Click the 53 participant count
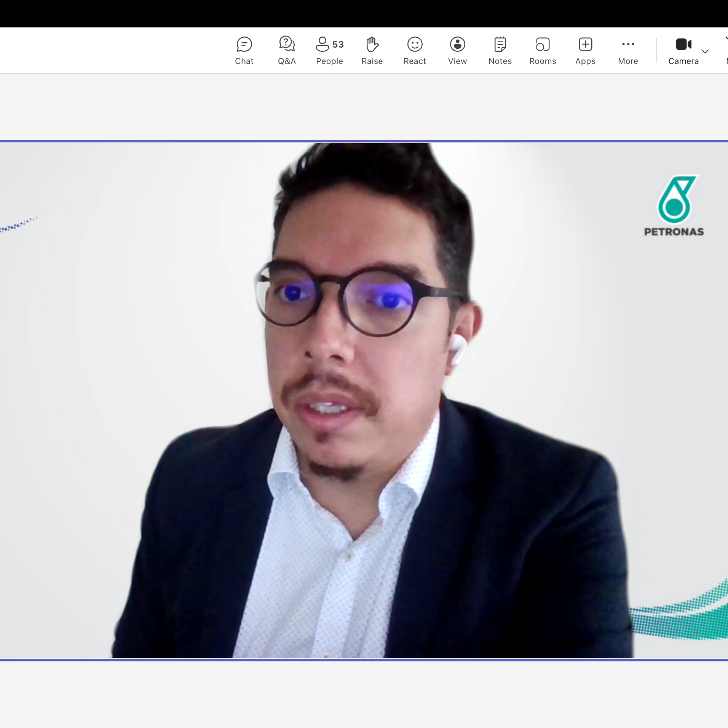 338,45
